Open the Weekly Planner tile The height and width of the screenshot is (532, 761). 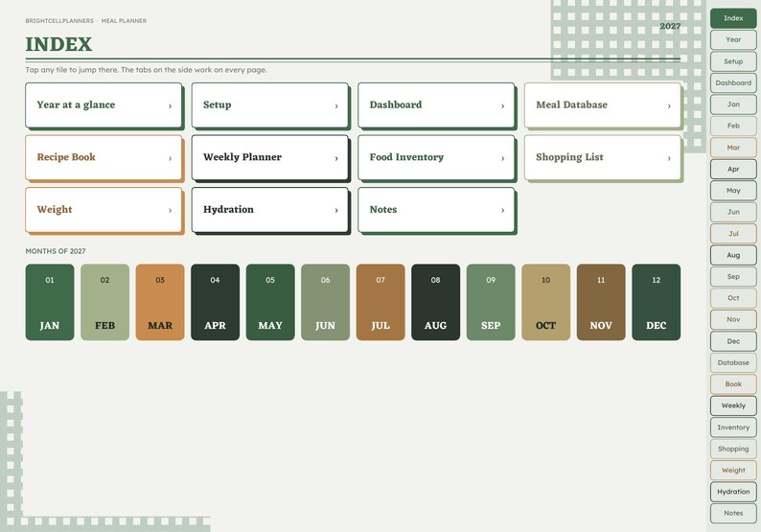pyautogui.click(x=270, y=158)
